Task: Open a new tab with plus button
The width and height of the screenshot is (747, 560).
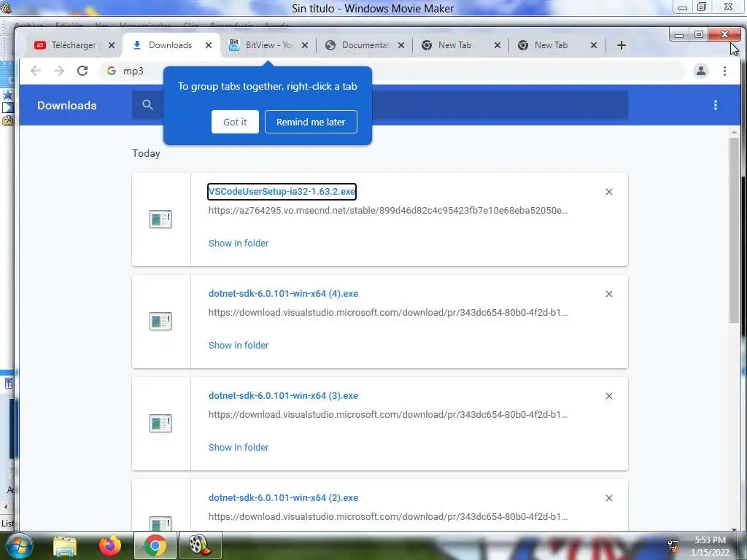Action: 622,45
